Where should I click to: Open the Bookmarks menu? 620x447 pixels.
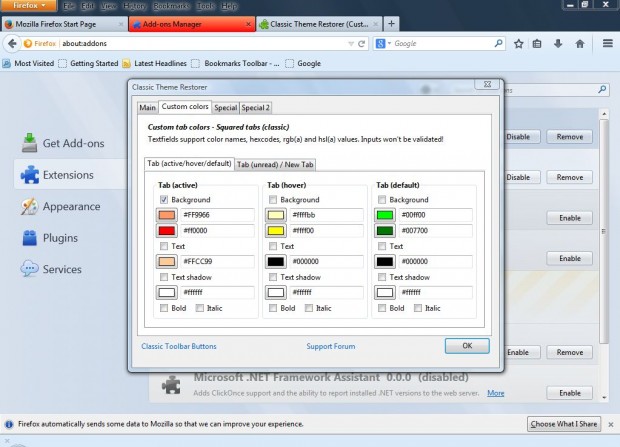[x=172, y=6]
